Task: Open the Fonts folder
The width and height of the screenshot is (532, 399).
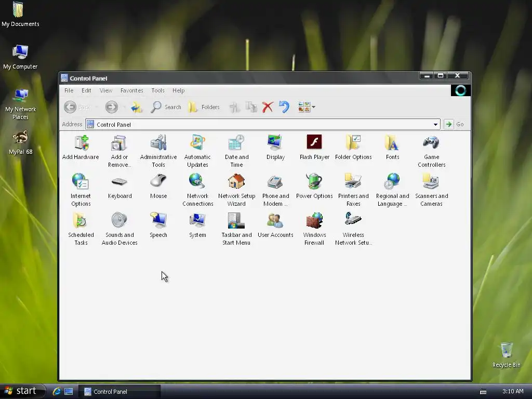Action: (393, 147)
